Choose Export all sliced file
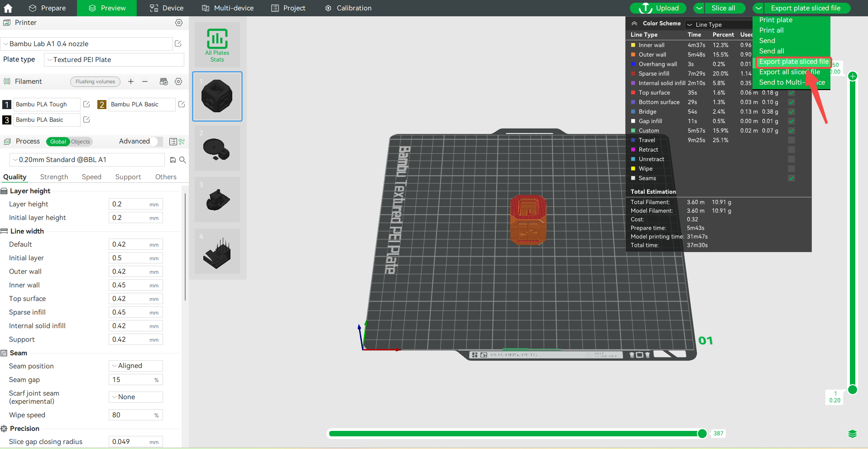The height and width of the screenshot is (449, 868). (x=790, y=72)
